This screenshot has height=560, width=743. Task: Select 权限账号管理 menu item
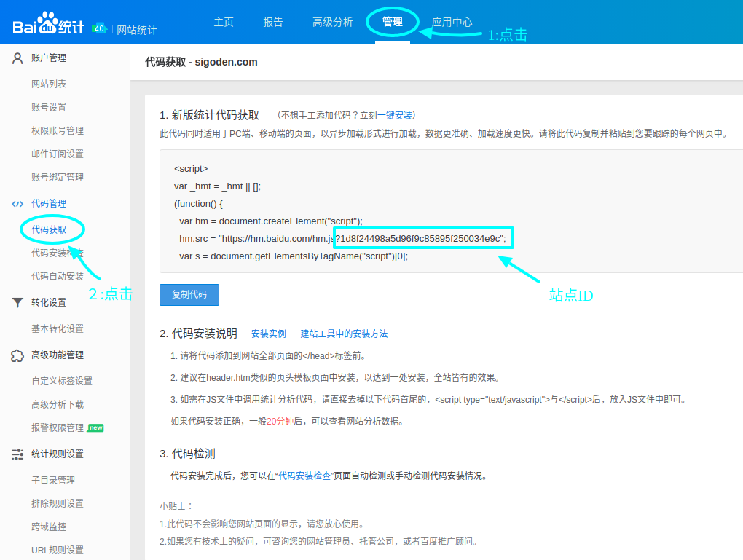[x=58, y=131]
